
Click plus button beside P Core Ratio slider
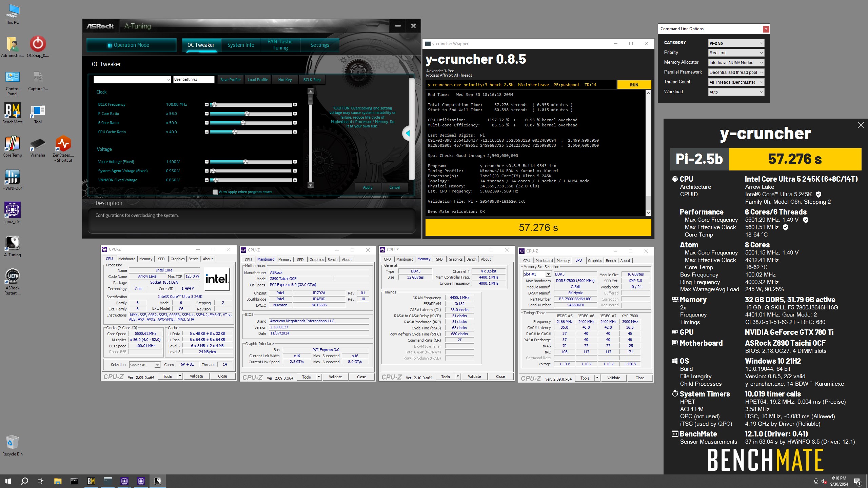(295, 114)
